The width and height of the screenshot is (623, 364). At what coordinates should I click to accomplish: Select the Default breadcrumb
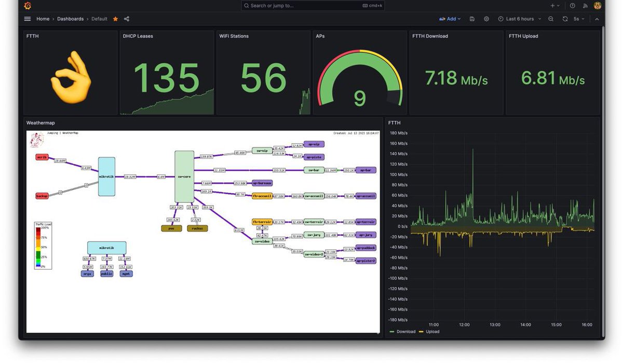pyautogui.click(x=99, y=19)
